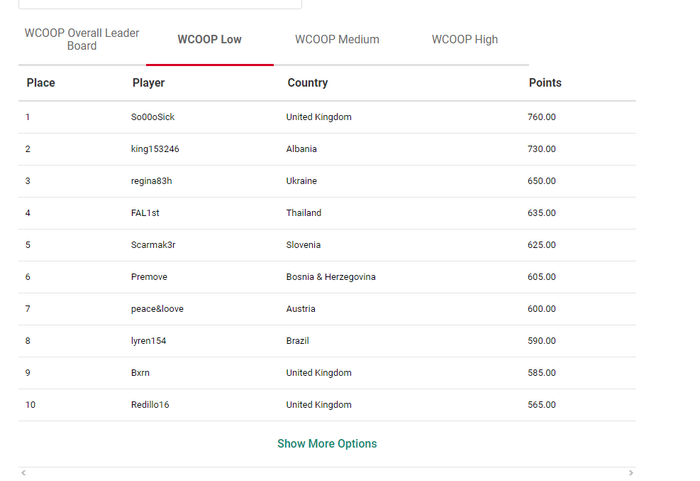This screenshot has height=481, width=700.
Task: Click the Place column header
Action: click(x=41, y=83)
